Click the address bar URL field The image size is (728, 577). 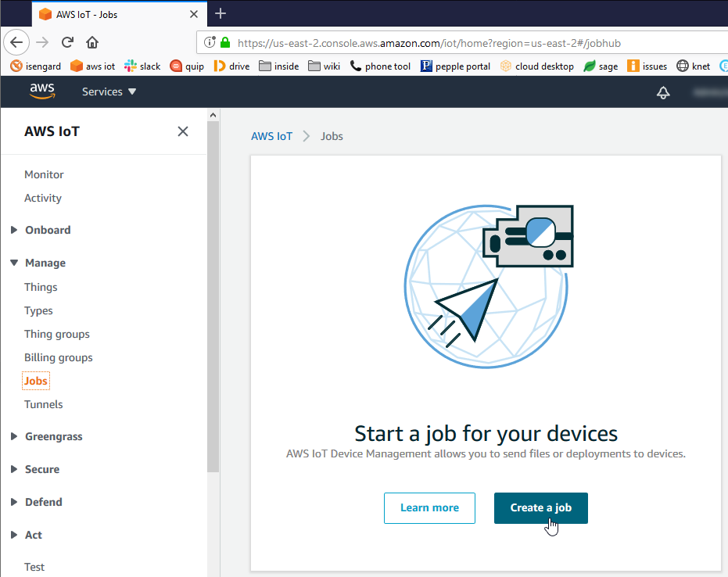462,43
